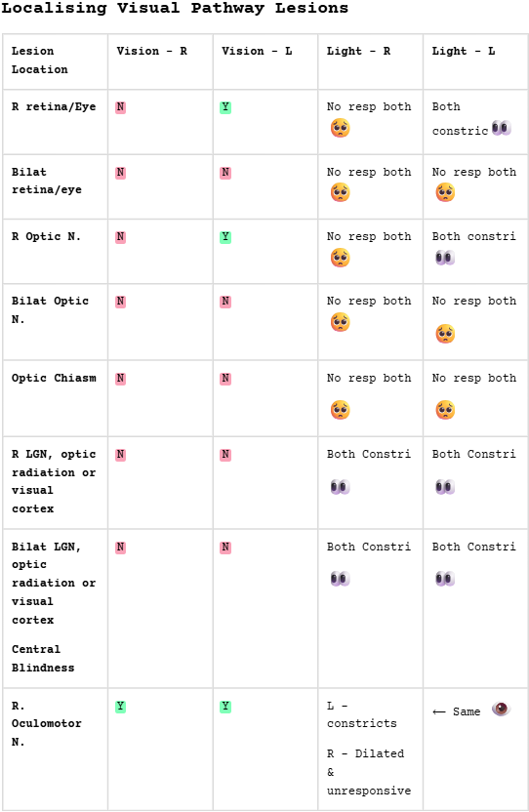Click green Y tag in R Oculomotor Vision - R
529x812 pixels.
[120, 707]
